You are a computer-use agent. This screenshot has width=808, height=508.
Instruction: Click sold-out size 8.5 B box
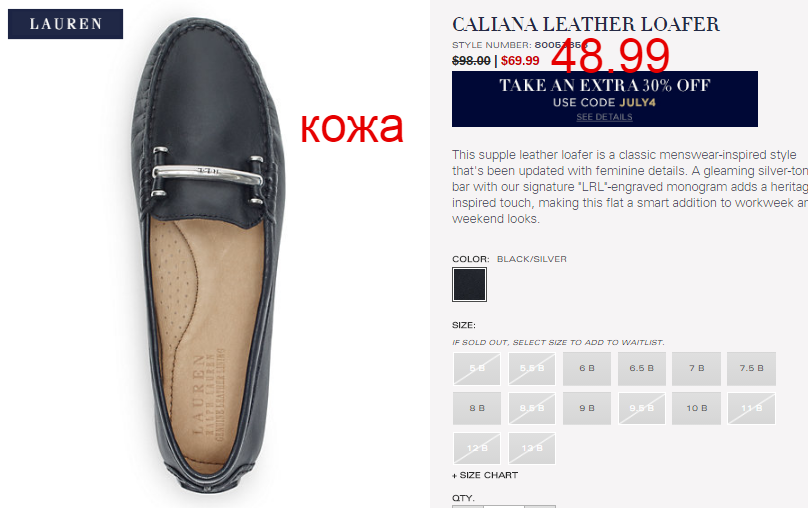coord(532,408)
